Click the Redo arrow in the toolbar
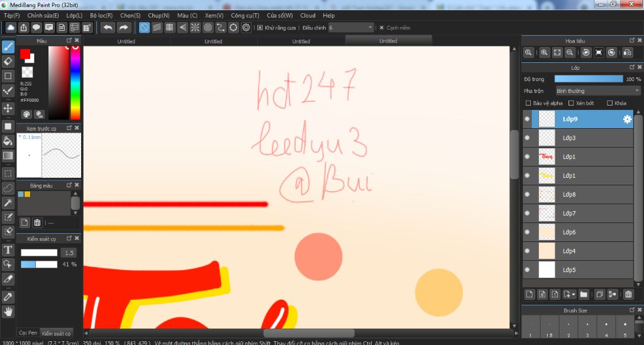 click(x=123, y=28)
